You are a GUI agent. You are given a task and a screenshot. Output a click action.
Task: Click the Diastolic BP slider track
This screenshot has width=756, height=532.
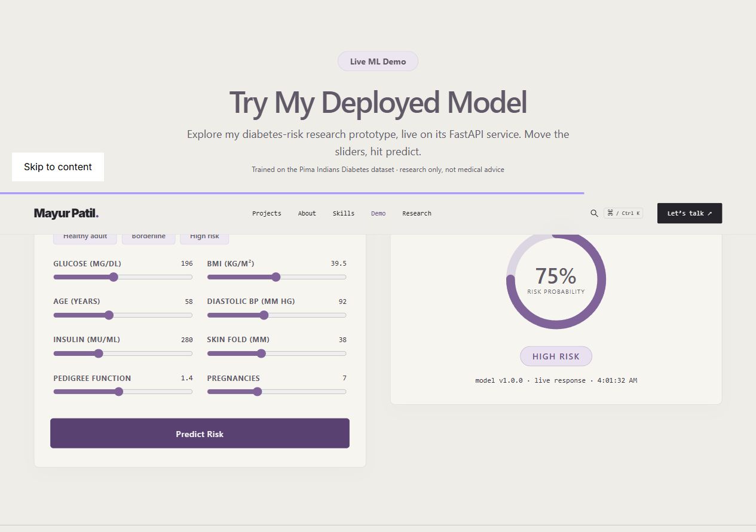[277, 315]
